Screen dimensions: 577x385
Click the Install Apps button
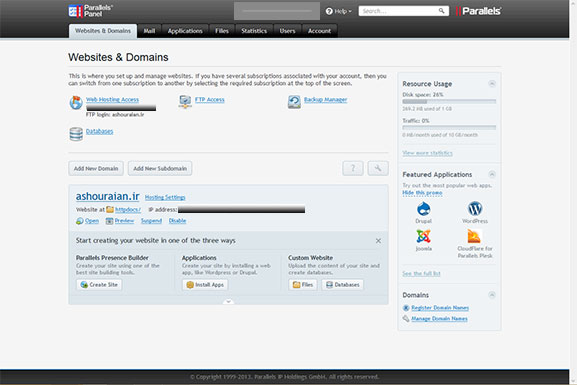coord(205,285)
